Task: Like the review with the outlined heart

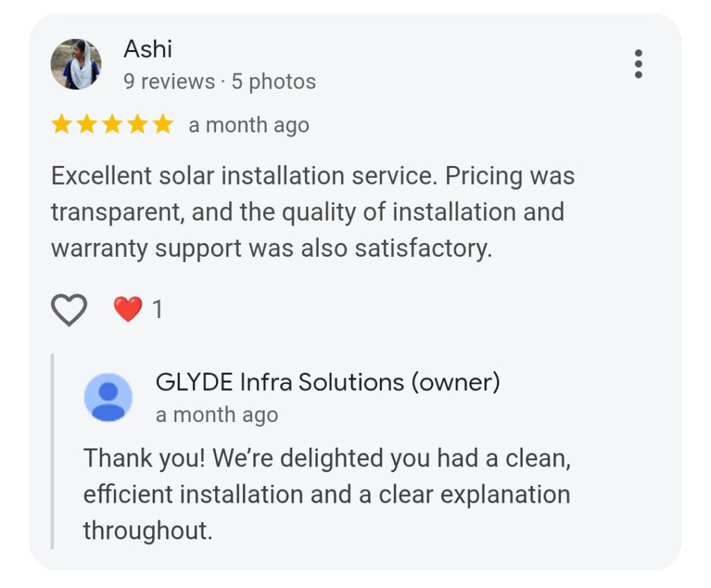Action: [x=69, y=310]
